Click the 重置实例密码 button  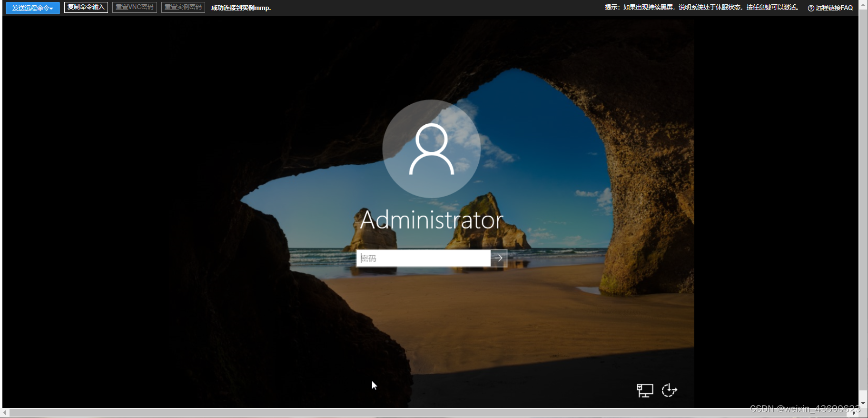(x=183, y=7)
